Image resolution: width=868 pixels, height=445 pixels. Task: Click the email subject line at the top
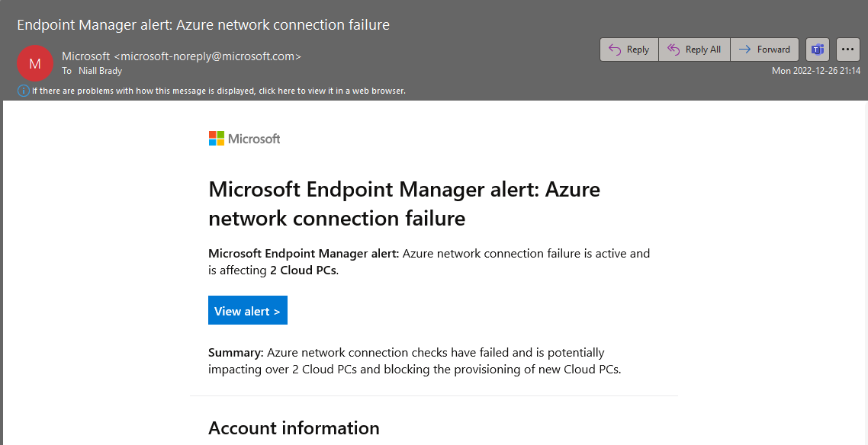pos(203,25)
